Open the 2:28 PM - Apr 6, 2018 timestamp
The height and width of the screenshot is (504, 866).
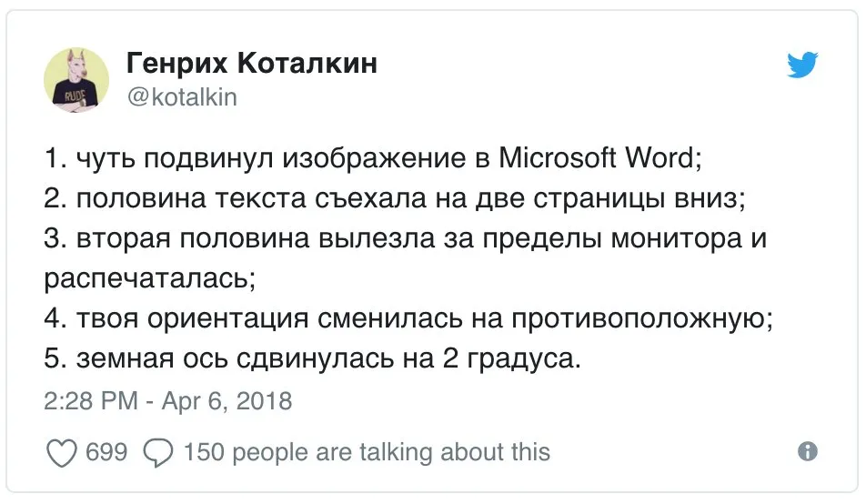coord(168,400)
